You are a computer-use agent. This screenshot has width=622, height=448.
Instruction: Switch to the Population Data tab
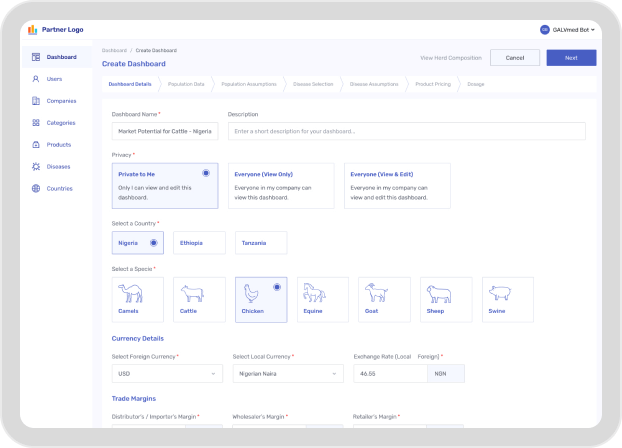coord(186,84)
